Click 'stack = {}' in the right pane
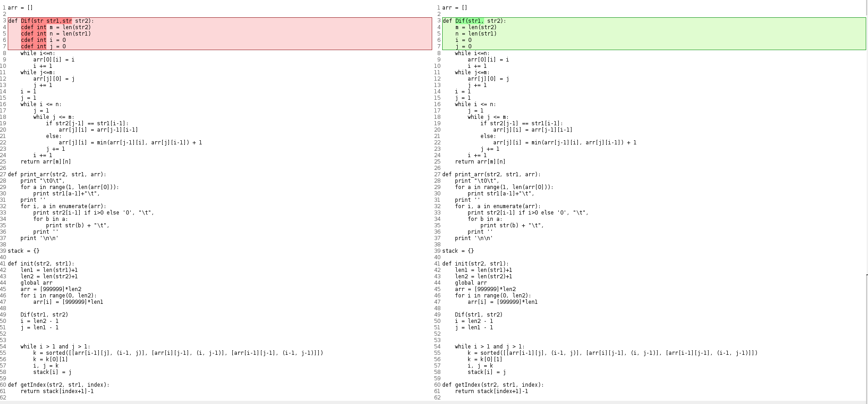This screenshot has width=868, height=404. pyautogui.click(x=458, y=251)
